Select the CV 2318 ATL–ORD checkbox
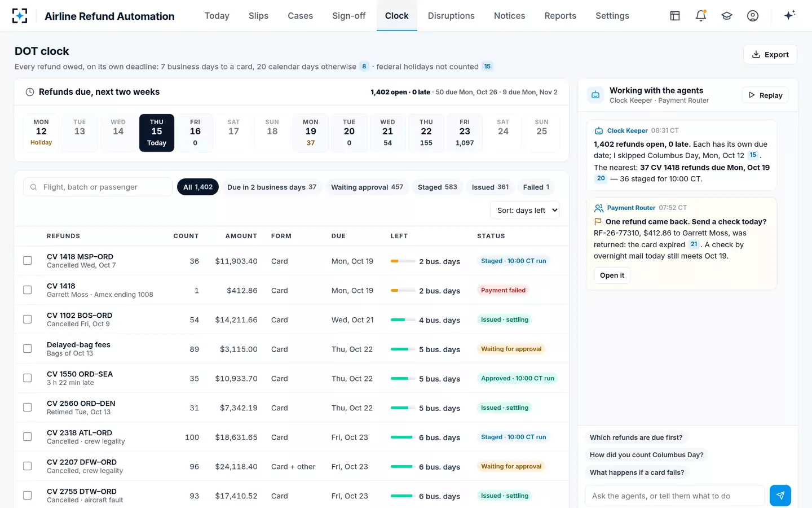The width and height of the screenshot is (812, 508). coord(27,437)
